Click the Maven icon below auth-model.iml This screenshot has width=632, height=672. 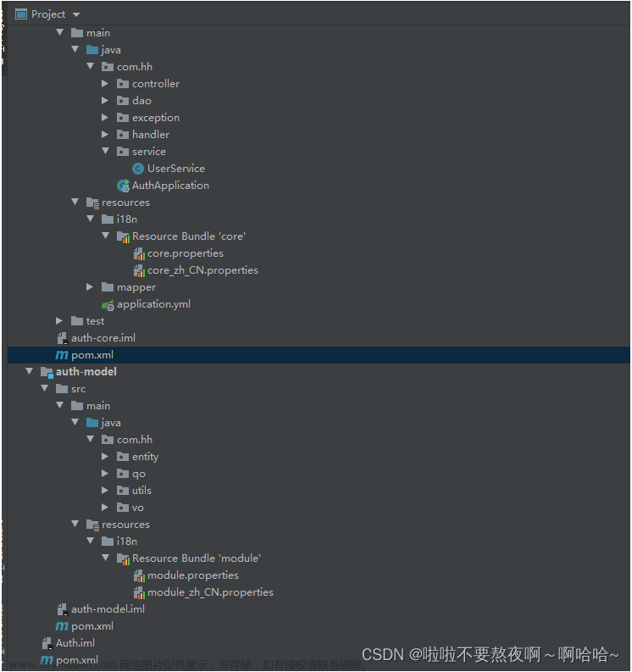tap(62, 626)
